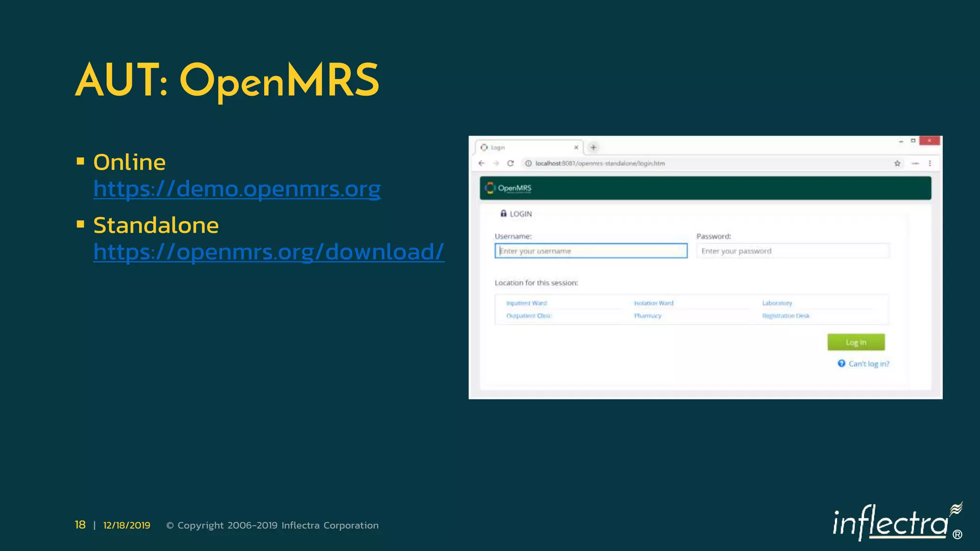
Task: Open the demo.openmrs.org link
Action: tap(237, 189)
